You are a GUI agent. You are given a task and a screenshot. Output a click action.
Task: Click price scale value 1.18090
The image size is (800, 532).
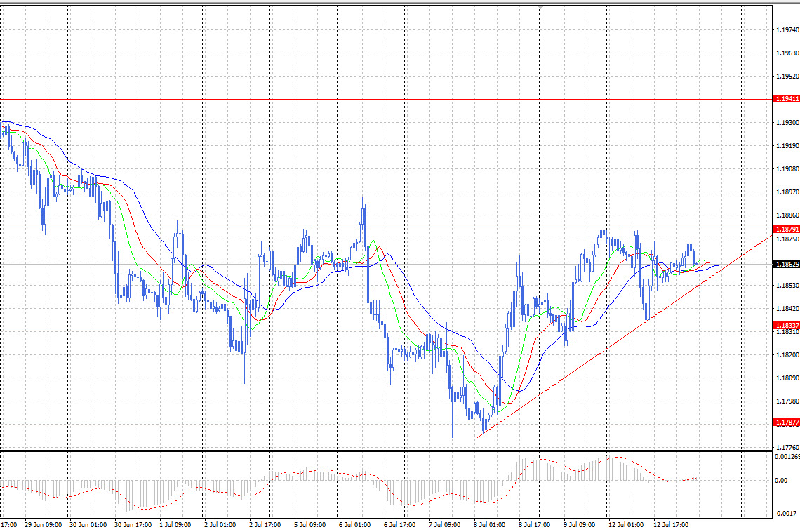click(x=787, y=378)
